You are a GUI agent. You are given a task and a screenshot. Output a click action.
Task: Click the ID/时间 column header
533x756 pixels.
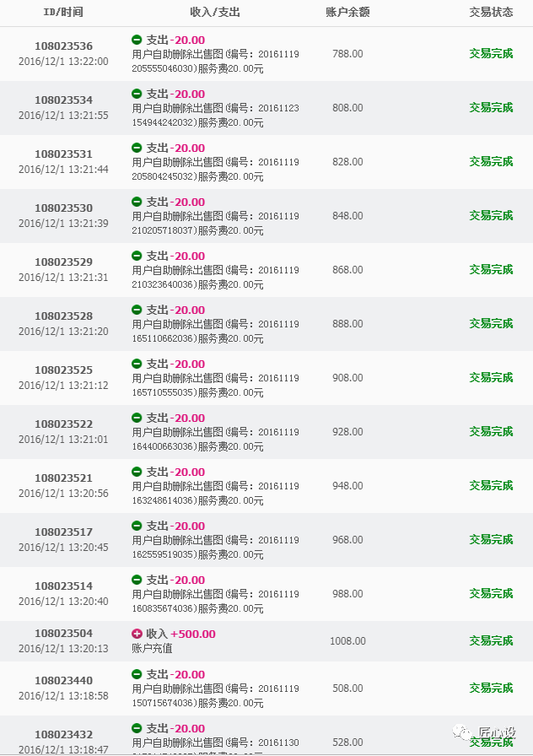tap(63, 13)
